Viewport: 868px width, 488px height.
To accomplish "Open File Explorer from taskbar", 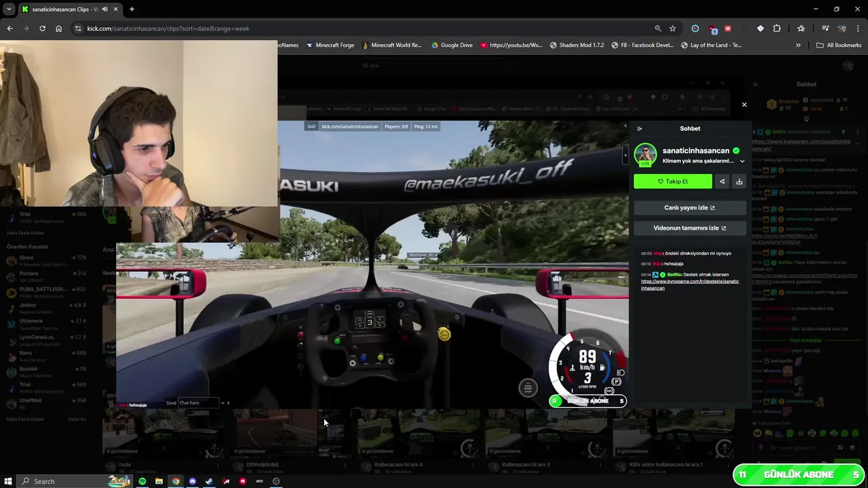I will 159,481.
